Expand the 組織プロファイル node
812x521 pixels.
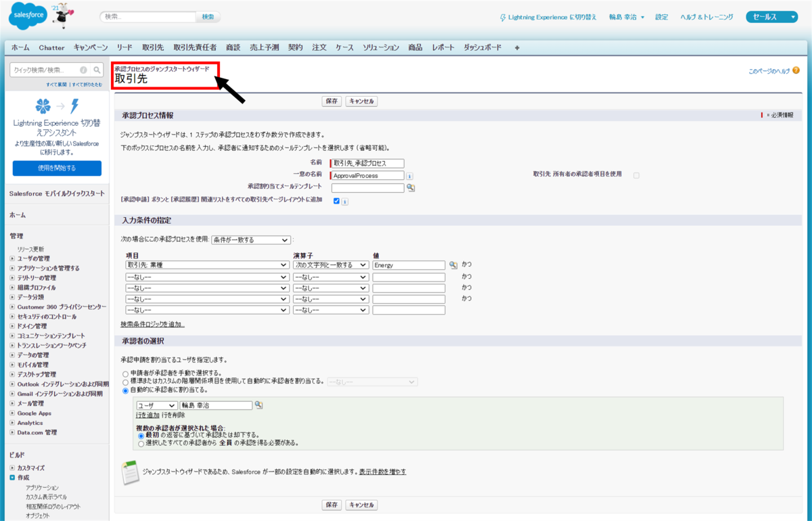click(12, 288)
